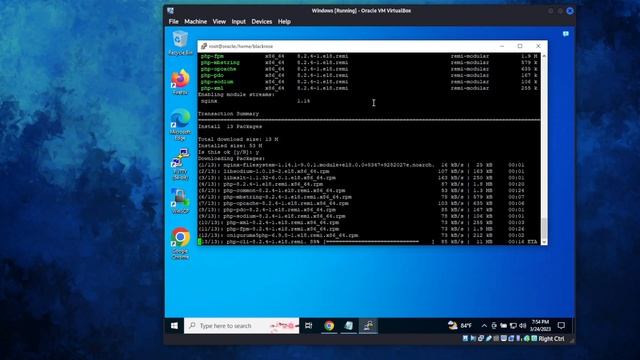Close the Oracle VM VirtualBox window
Image resolution: width=640 pixels, height=360 pixels.
coord(570,11)
